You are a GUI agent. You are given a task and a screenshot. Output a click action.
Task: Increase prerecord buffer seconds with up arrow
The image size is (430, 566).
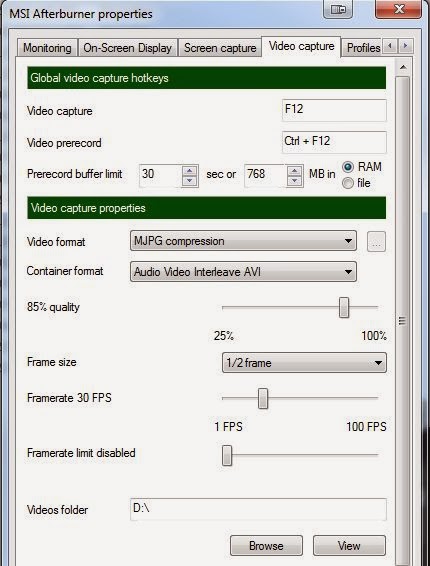[x=190, y=170]
